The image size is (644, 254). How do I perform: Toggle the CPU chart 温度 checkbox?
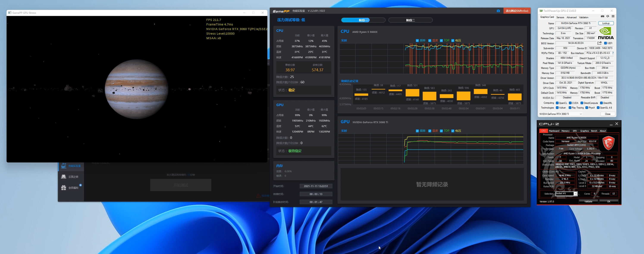(x=430, y=40)
